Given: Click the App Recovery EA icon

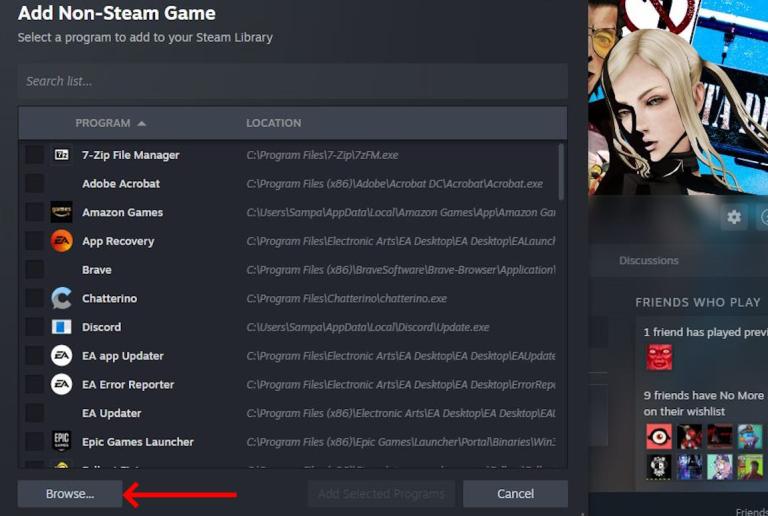Looking at the screenshot, I should 61,241.
